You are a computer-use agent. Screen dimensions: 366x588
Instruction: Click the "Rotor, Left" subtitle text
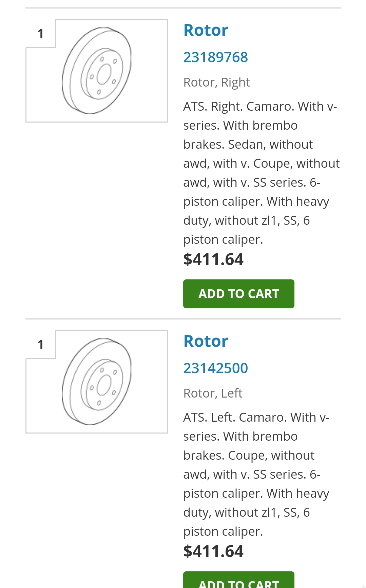[x=213, y=393]
